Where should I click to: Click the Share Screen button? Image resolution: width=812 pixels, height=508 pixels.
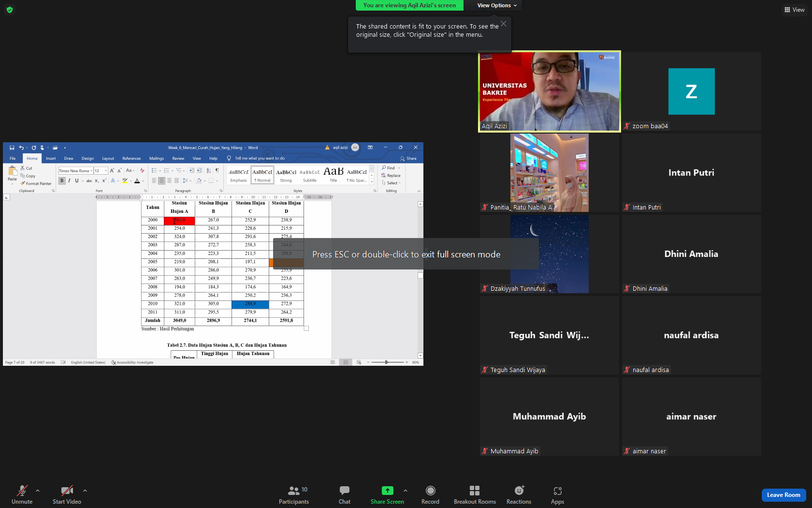click(387, 495)
